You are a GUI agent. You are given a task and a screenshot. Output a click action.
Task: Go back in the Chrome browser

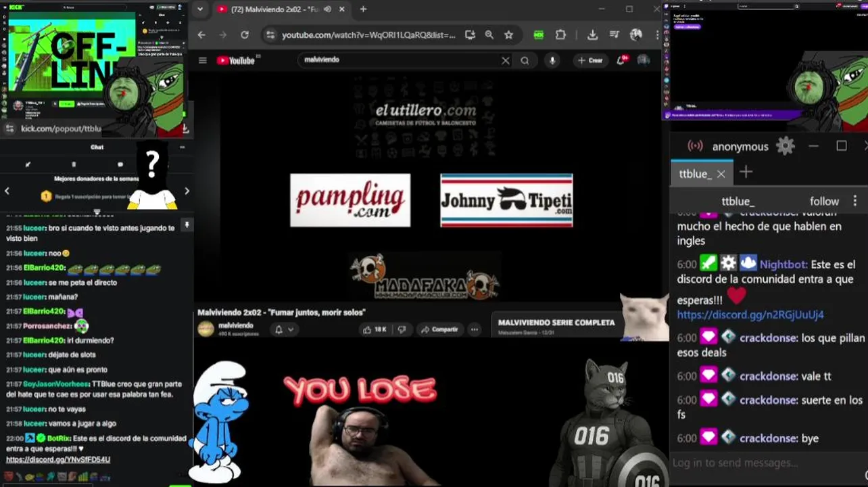[x=201, y=35]
